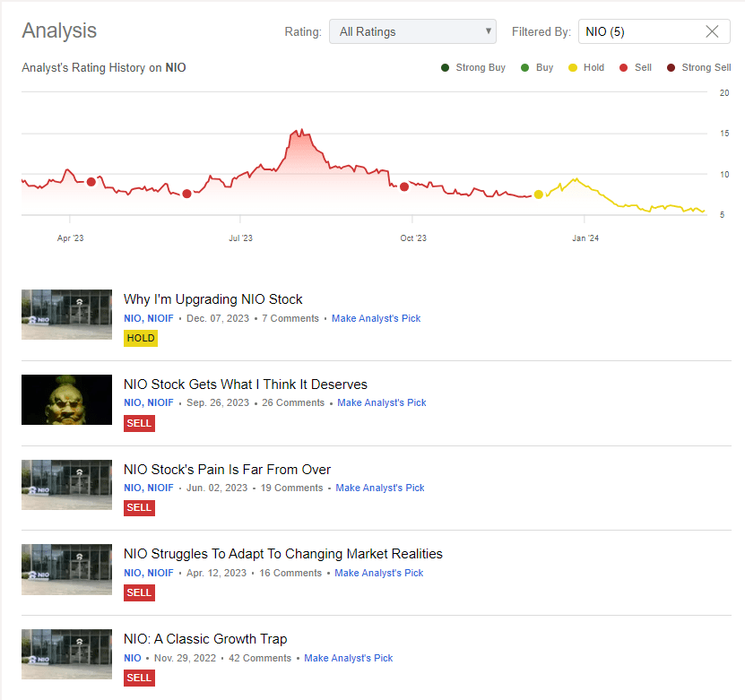Click NIO, NIOIF tickers on Dec. 07 article
Screen dimensions: 745x700
click(149, 318)
